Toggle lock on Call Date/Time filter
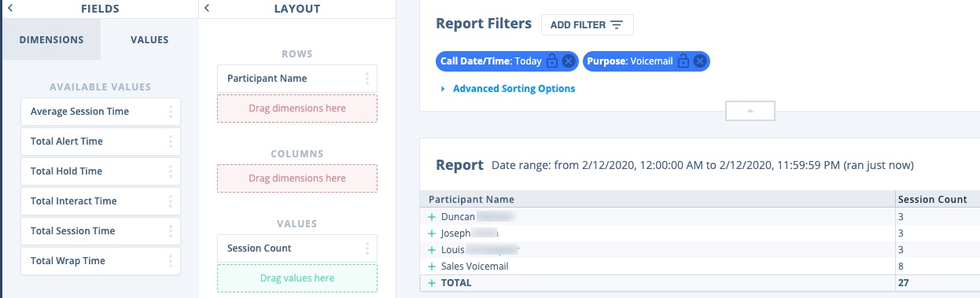Image resolution: width=980 pixels, height=298 pixels. (552, 61)
